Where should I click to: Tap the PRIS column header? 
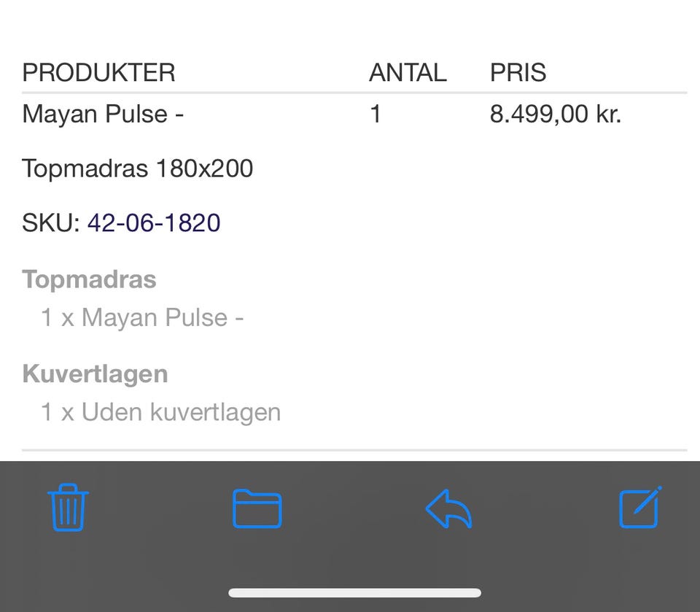tap(518, 73)
